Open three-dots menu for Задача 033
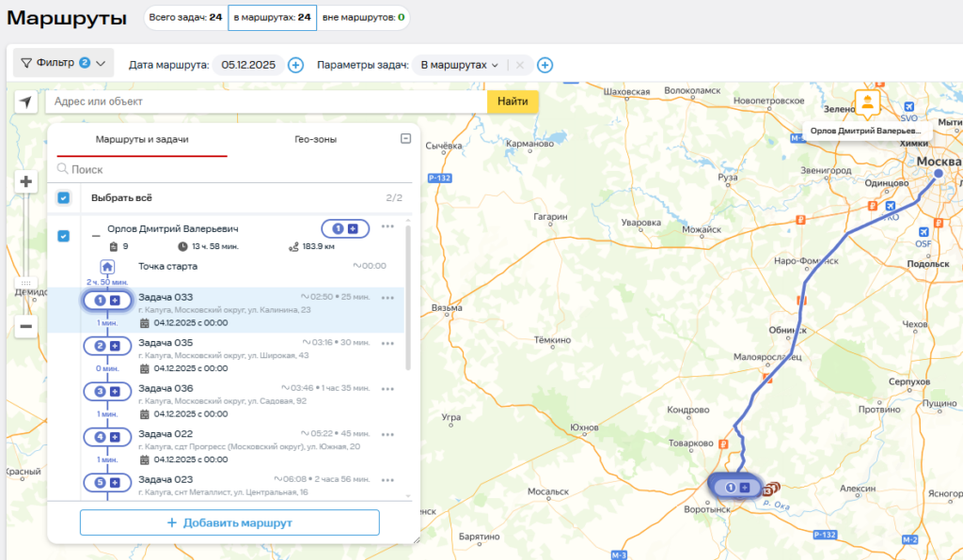The image size is (963, 560). (x=387, y=298)
